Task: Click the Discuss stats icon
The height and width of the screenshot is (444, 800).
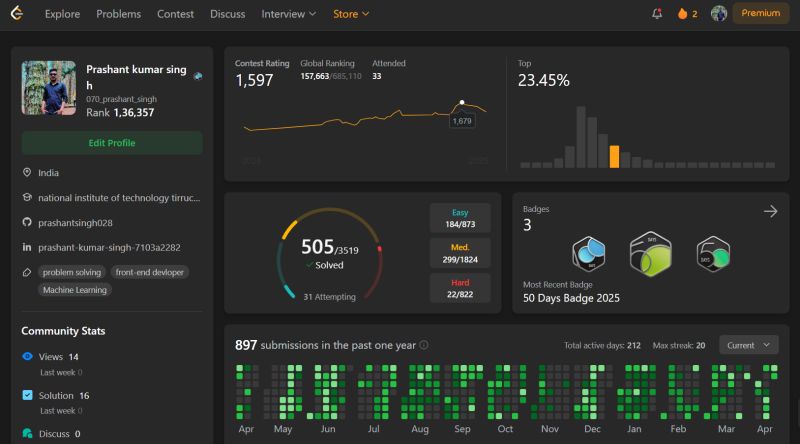Action: tap(28, 433)
